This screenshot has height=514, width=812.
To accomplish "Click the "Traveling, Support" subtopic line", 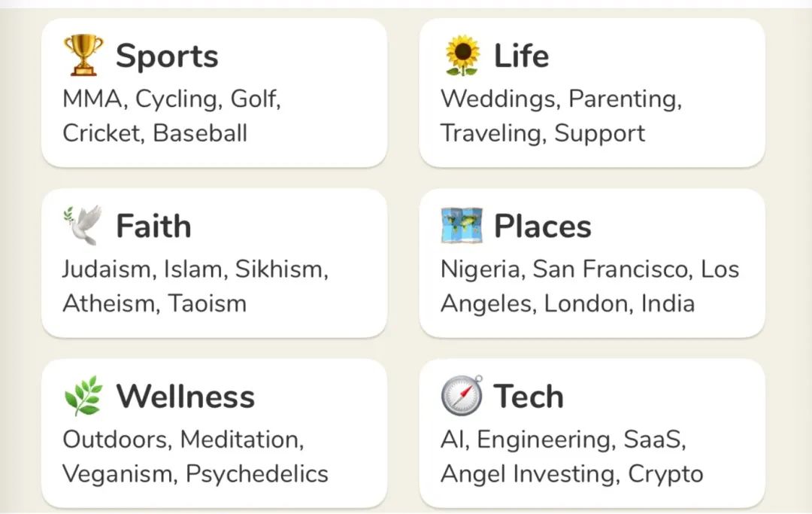I will tap(543, 133).
